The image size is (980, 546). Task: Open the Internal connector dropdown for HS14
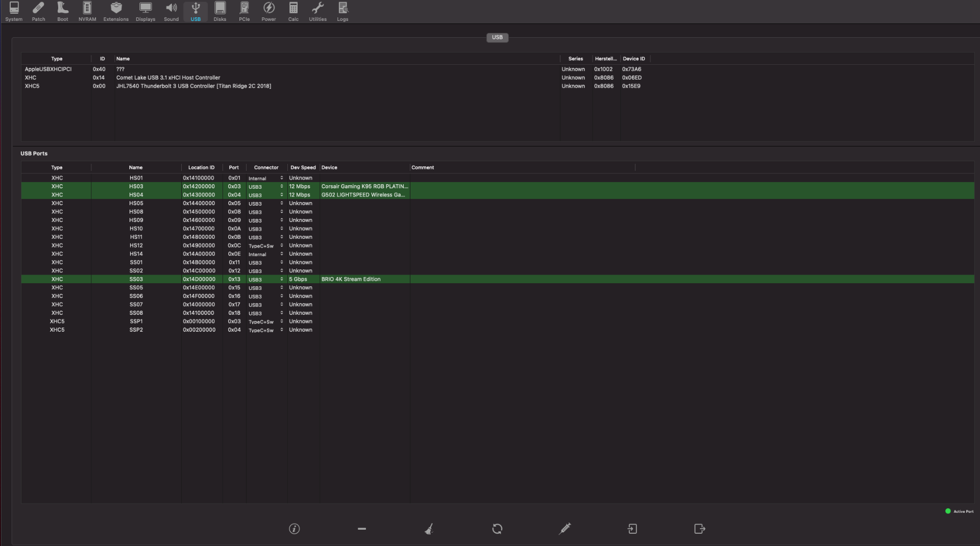coord(265,254)
